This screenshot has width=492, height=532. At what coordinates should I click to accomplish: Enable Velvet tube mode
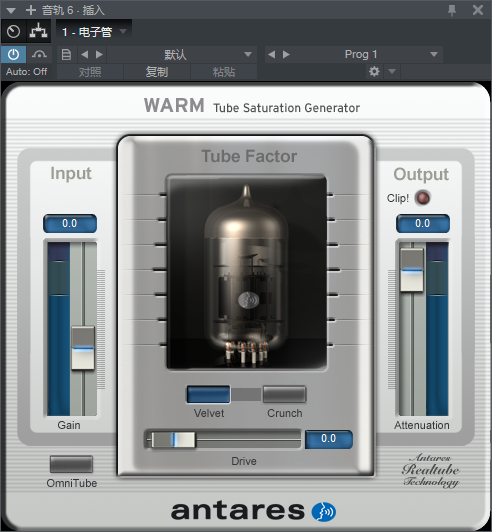(208, 394)
